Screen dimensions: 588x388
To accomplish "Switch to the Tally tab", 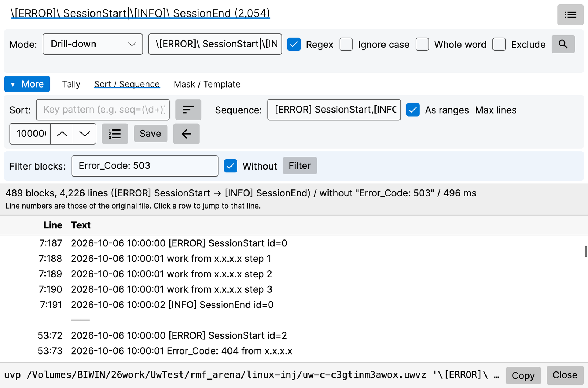I will click(x=71, y=84).
